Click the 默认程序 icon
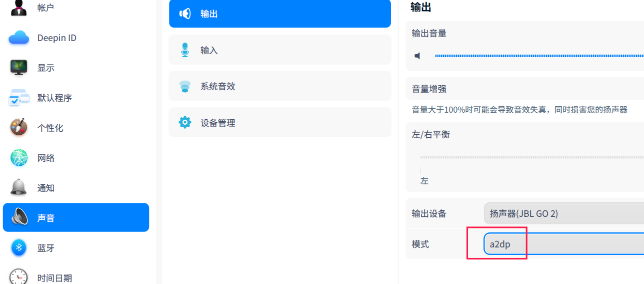This screenshot has width=644, height=284. [19, 98]
